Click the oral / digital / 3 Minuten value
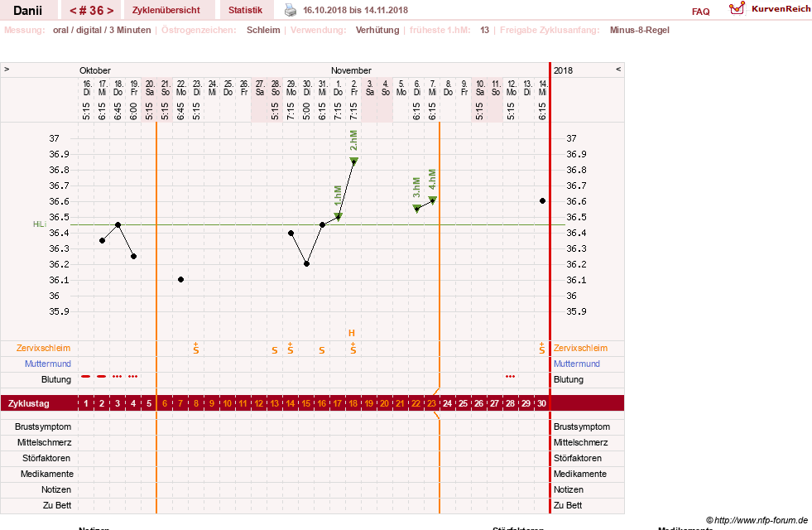 [x=102, y=30]
